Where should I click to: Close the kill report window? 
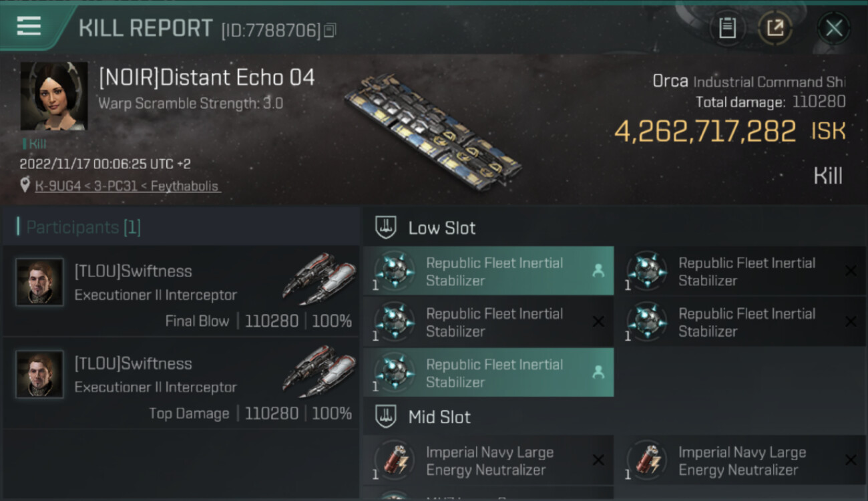click(x=833, y=28)
